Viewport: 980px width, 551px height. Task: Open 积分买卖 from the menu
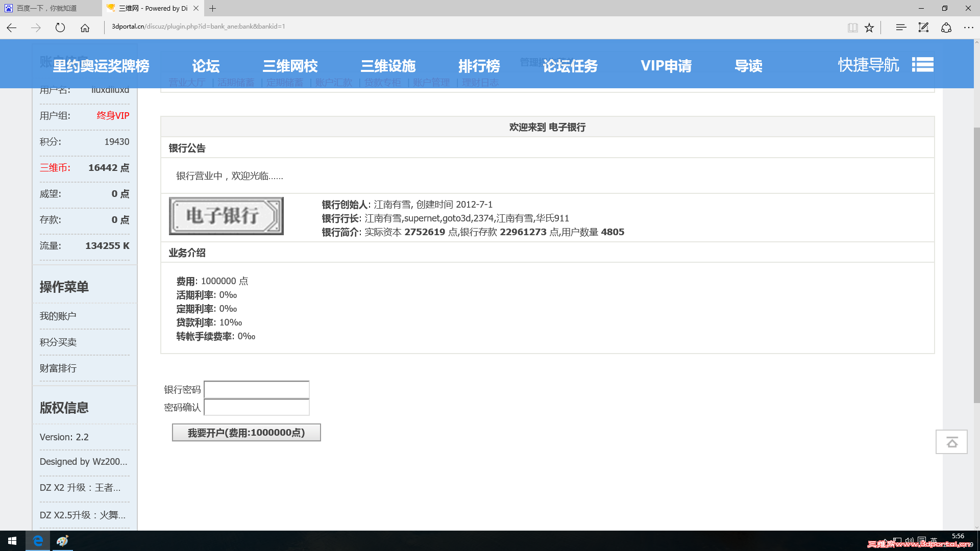[58, 342]
